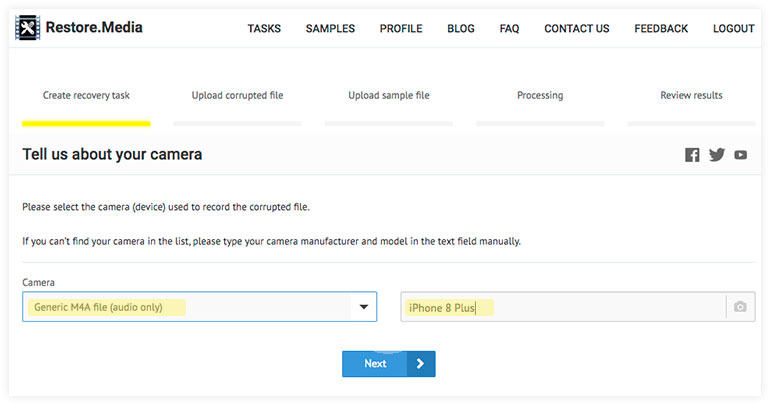Click the Next button
Screen dimensions: 770x405
point(388,364)
